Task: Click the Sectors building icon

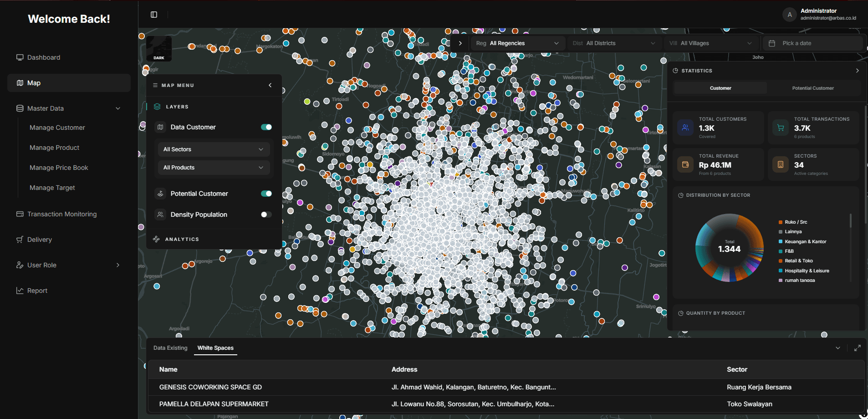Action: (x=781, y=164)
